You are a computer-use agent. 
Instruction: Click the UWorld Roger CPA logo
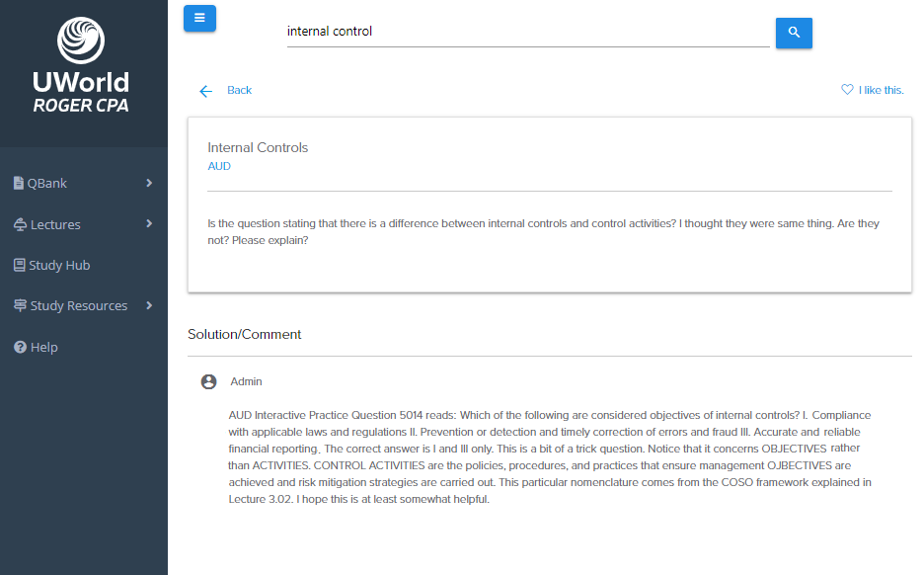click(81, 65)
